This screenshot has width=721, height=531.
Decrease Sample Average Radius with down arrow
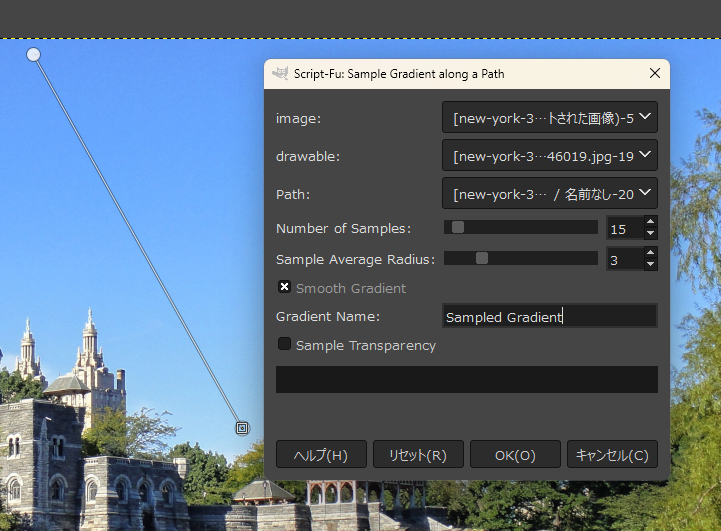click(650, 265)
